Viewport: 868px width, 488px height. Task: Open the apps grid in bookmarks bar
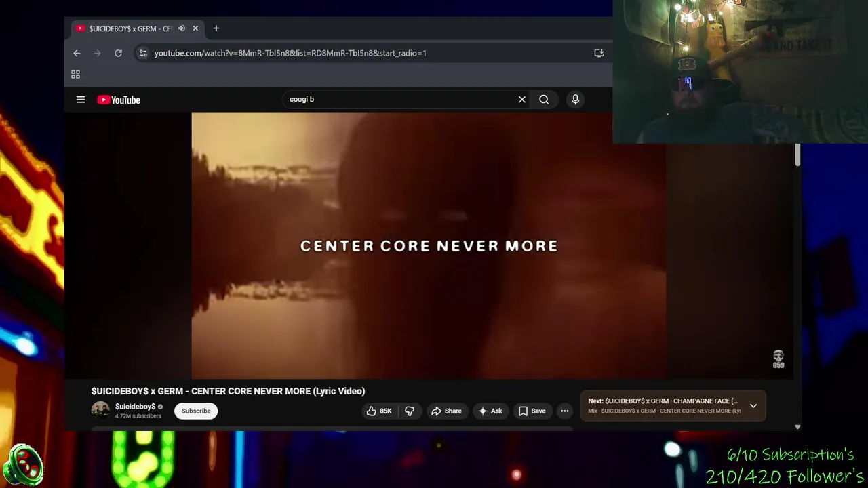tap(76, 75)
